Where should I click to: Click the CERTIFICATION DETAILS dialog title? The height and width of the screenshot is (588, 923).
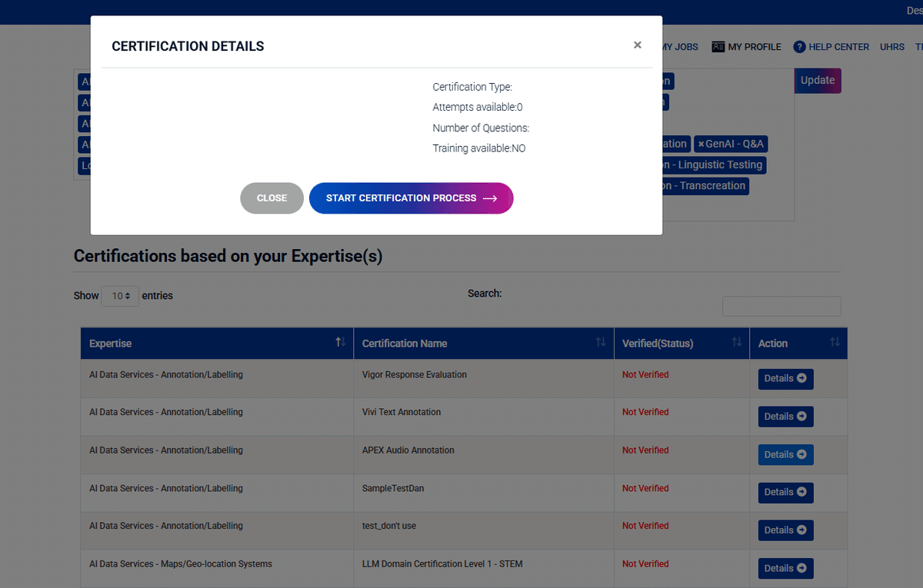click(188, 47)
